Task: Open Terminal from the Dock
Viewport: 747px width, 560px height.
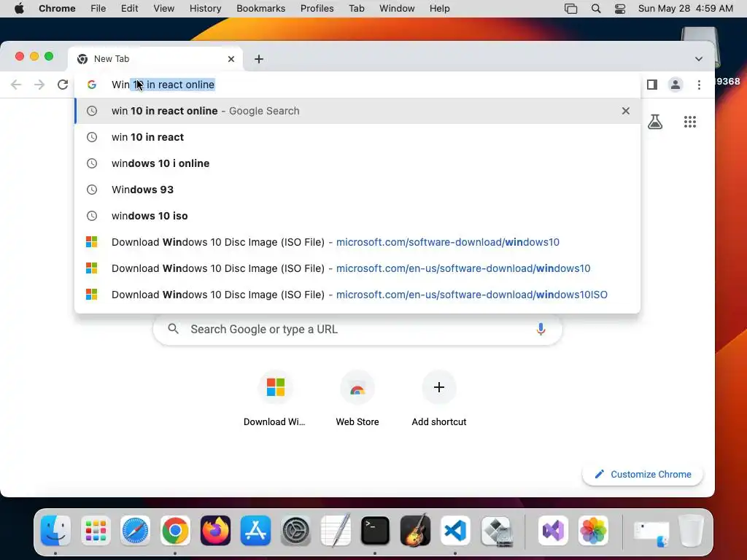Action: [375, 531]
